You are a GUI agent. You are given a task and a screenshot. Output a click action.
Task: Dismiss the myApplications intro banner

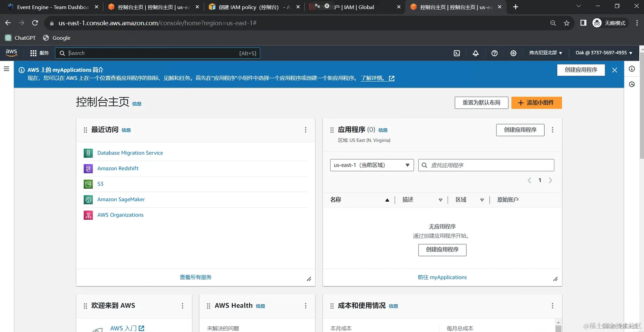pyautogui.click(x=614, y=70)
